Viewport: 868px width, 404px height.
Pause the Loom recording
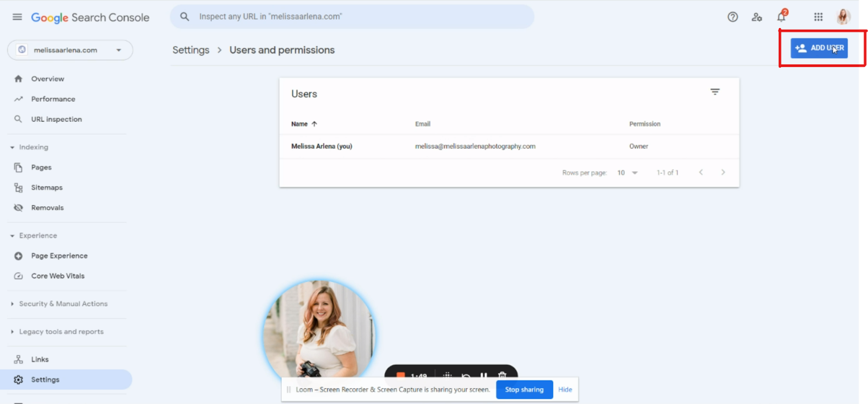click(x=483, y=375)
